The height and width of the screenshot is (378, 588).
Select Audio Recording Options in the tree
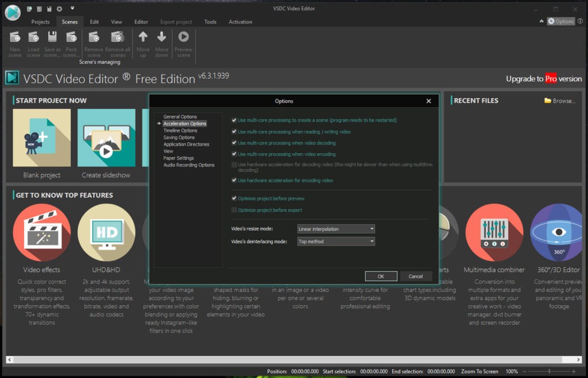(189, 165)
